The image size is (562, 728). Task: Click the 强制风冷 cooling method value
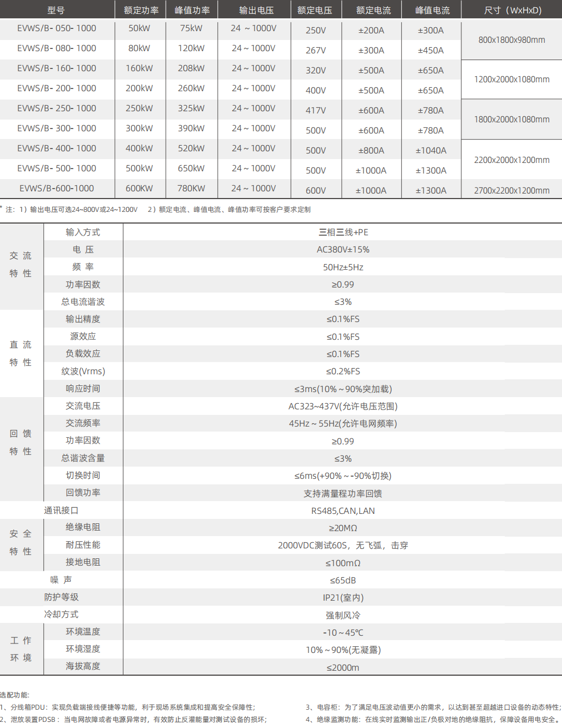click(x=343, y=616)
